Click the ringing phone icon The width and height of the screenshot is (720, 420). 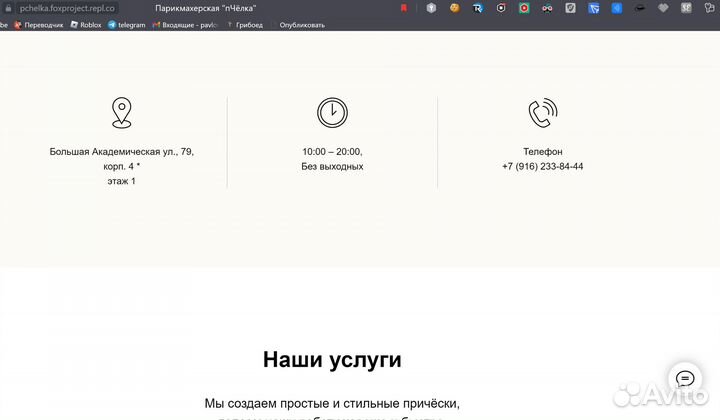point(543,112)
